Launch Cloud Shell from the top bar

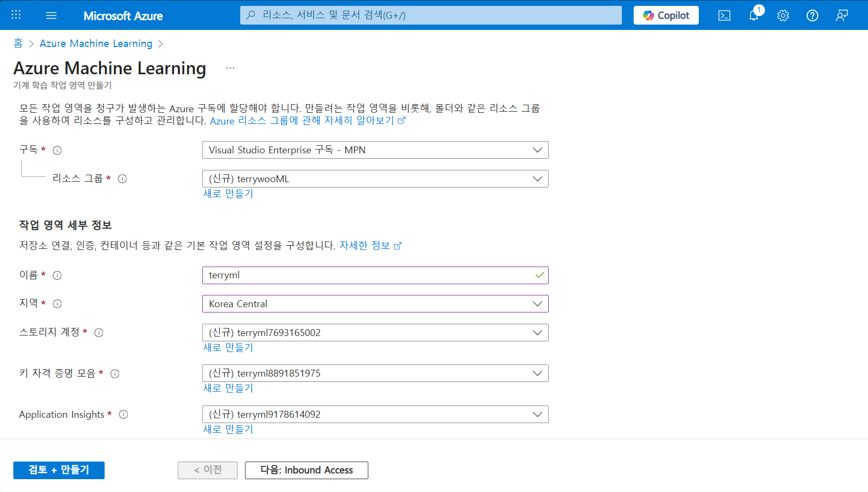[x=724, y=15]
